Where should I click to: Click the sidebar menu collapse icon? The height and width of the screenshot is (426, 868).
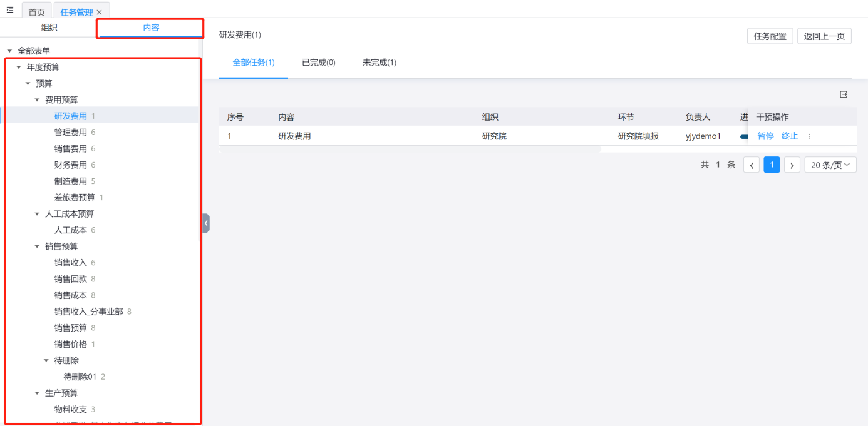pos(10,10)
